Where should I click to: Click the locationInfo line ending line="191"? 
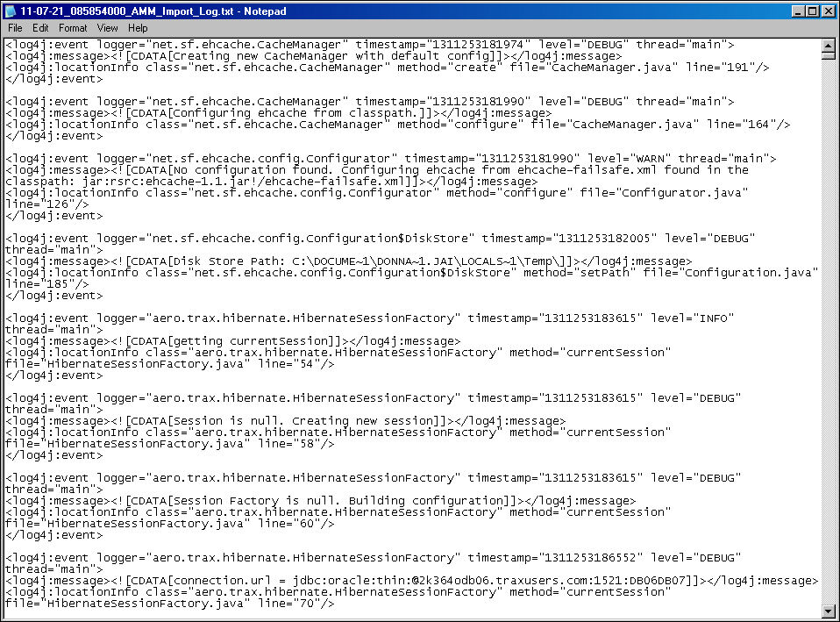(x=388, y=68)
